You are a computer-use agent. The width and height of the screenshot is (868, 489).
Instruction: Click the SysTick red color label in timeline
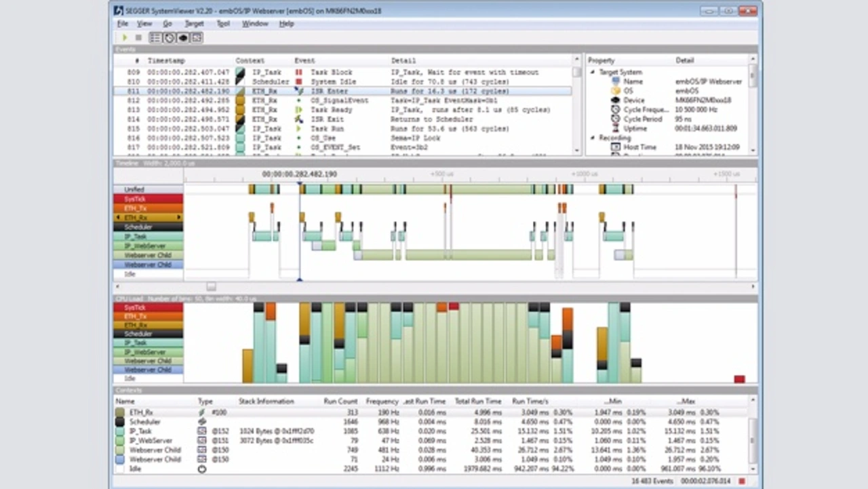148,199
